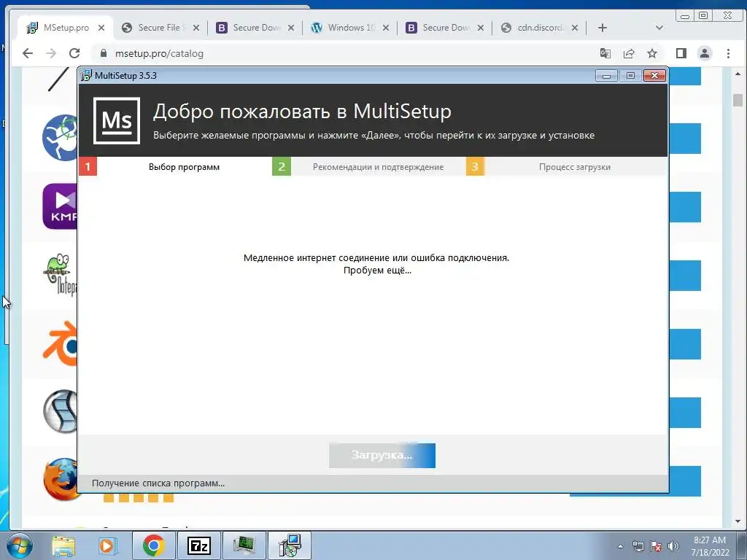
Task: Click Chrome icon in taskbar
Action: tap(153, 545)
